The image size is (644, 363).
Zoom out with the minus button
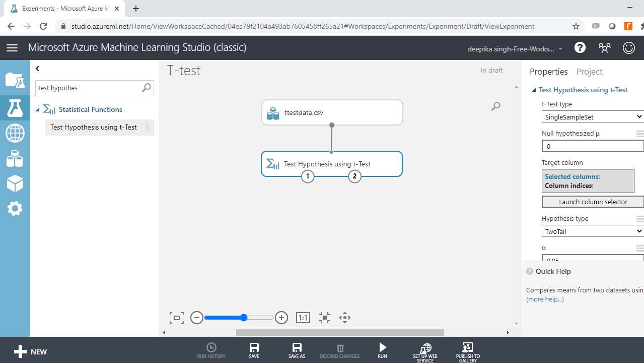197,318
